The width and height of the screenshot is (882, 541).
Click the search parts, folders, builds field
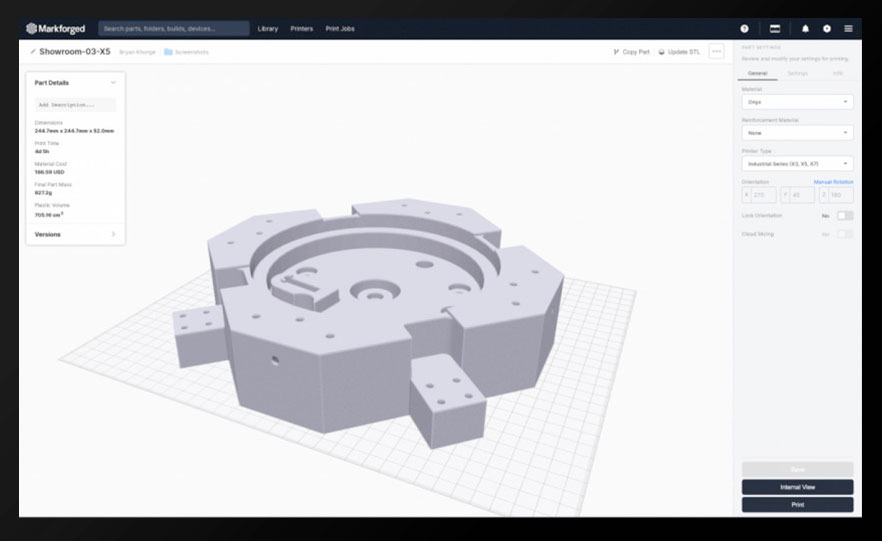pyautogui.click(x=174, y=29)
